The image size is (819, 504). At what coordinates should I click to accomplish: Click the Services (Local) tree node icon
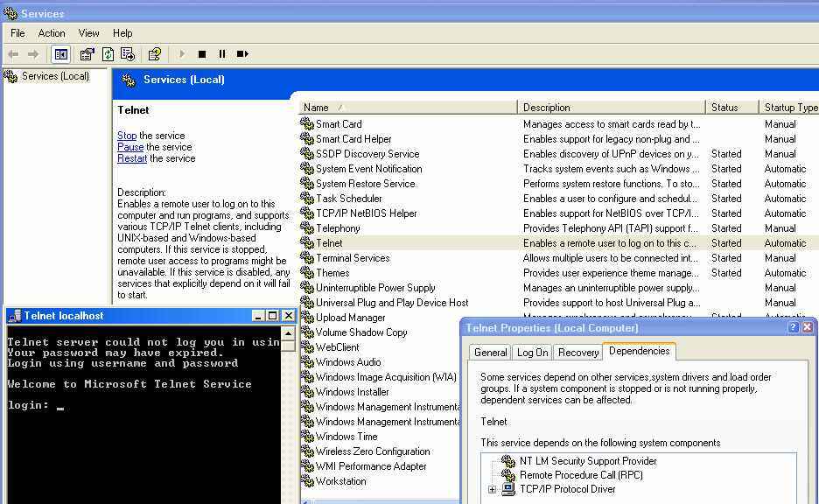pyautogui.click(x=10, y=76)
